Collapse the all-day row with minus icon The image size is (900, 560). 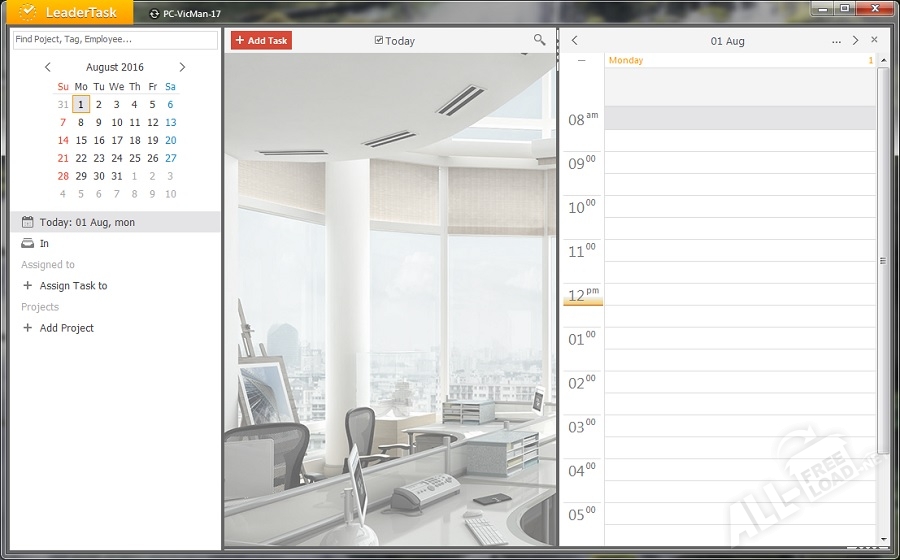582,61
